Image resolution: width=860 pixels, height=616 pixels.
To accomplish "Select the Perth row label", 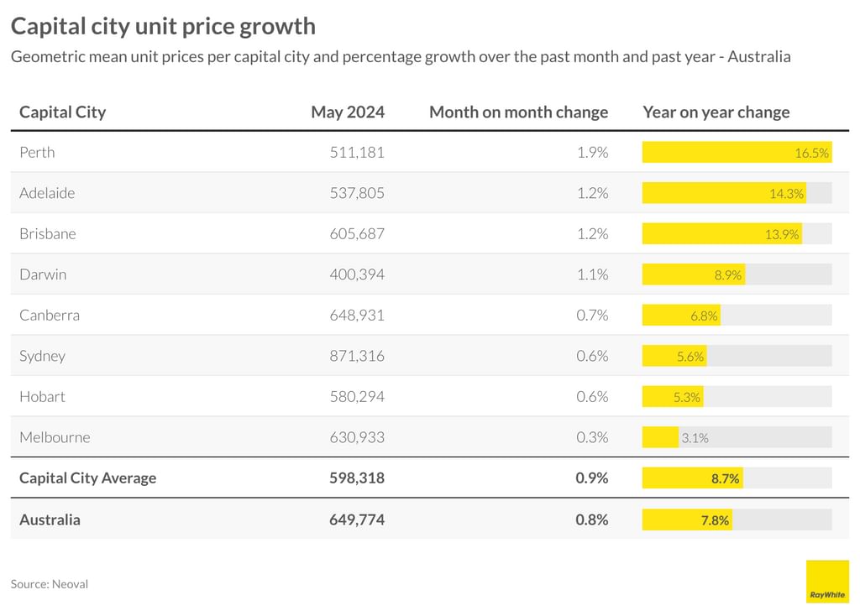I will 37,152.
